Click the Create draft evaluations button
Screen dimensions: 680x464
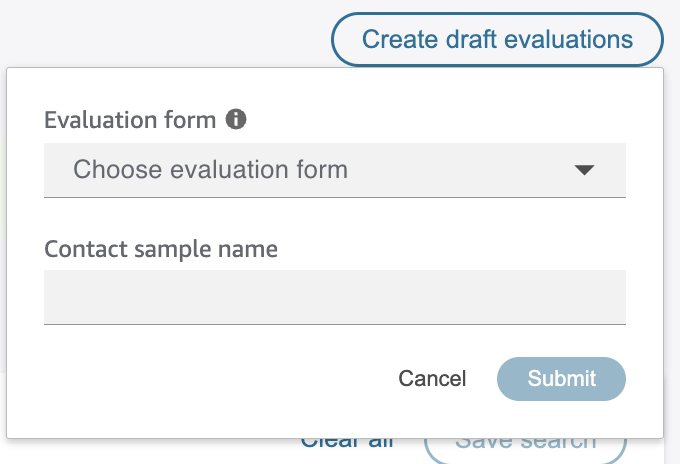[x=497, y=40]
